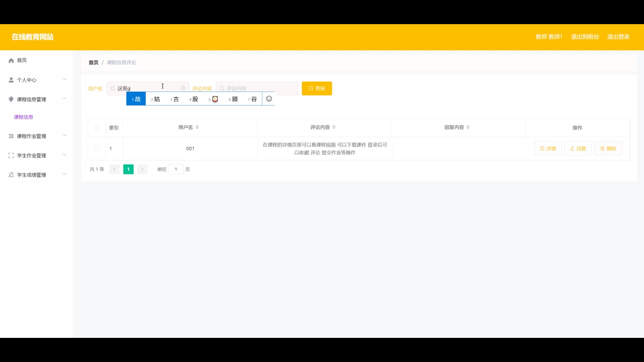The width and height of the screenshot is (644, 362).
Task: Clear the username search field with x icon
Action: click(x=183, y=88)
